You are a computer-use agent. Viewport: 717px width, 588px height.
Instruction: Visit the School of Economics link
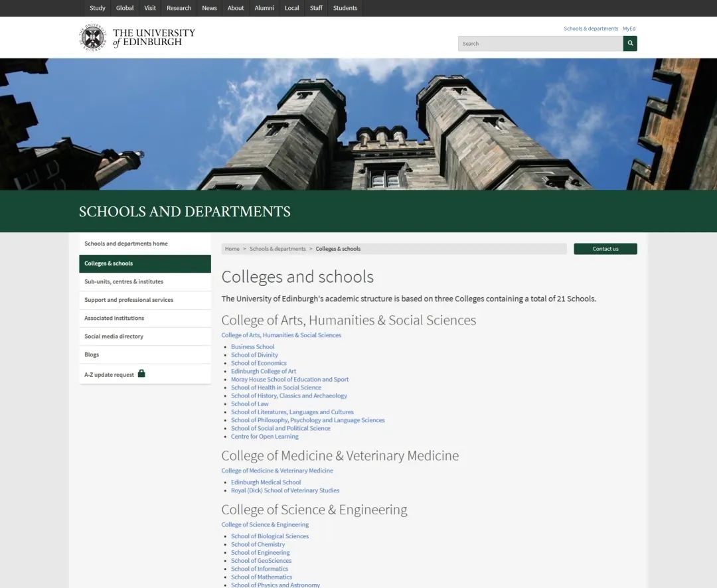point(259,363)
